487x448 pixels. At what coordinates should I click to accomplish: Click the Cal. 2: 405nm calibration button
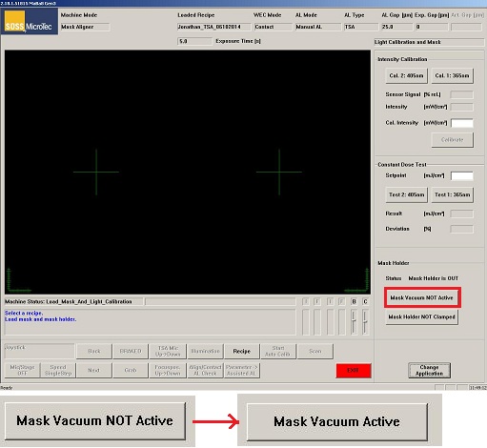tap(406, 76)
